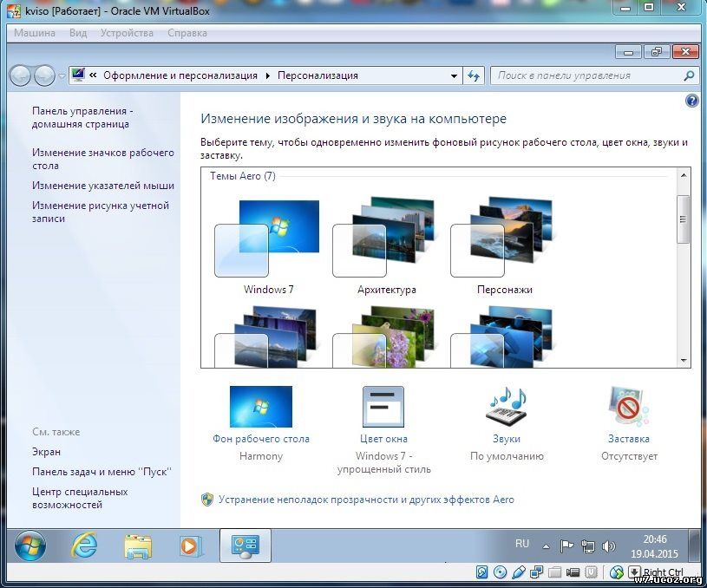This screenshot has width=707, height=588.
Task: Select the landscape theme with mountain lake
Action: click(268, 336)
